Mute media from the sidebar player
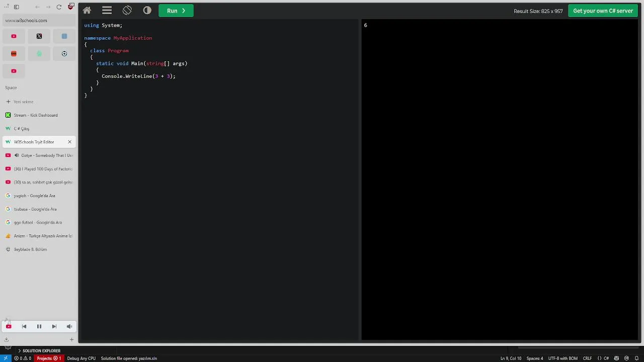644x362 pixels. pyautogui.click(x=69, y=326)
